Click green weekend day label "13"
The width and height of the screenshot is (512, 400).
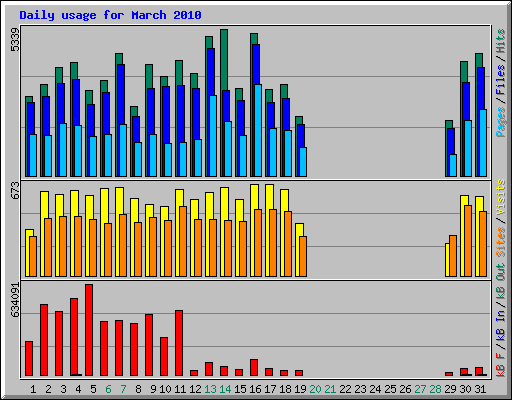click(x=210, y=389)
